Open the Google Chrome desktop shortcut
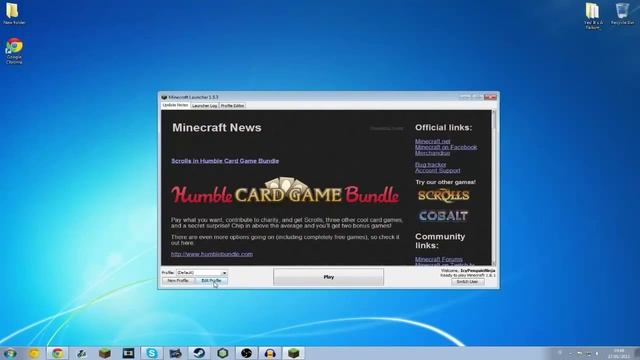This screenshot has width=640, height=360. tap(14, 51)
